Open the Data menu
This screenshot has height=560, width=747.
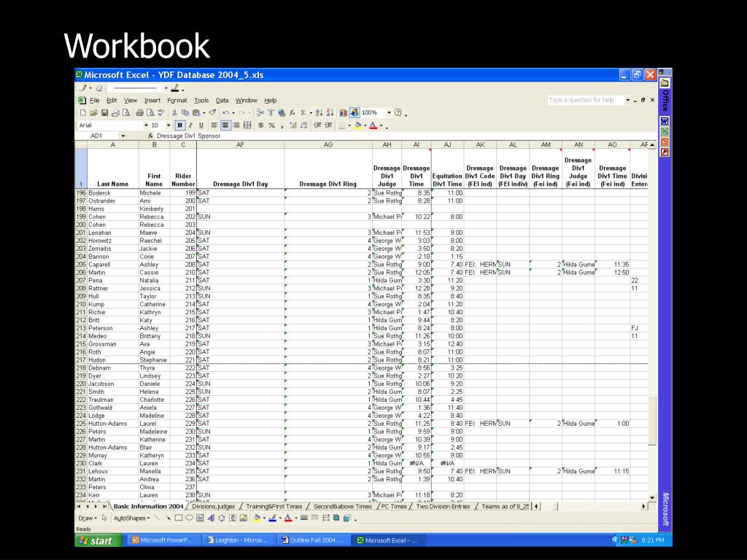(222, 101)
